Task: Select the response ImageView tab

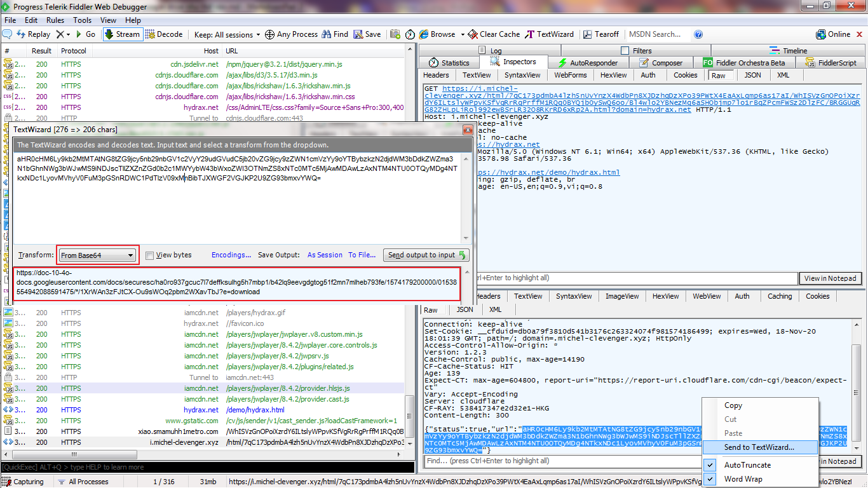Action: [x=622, y=296]
